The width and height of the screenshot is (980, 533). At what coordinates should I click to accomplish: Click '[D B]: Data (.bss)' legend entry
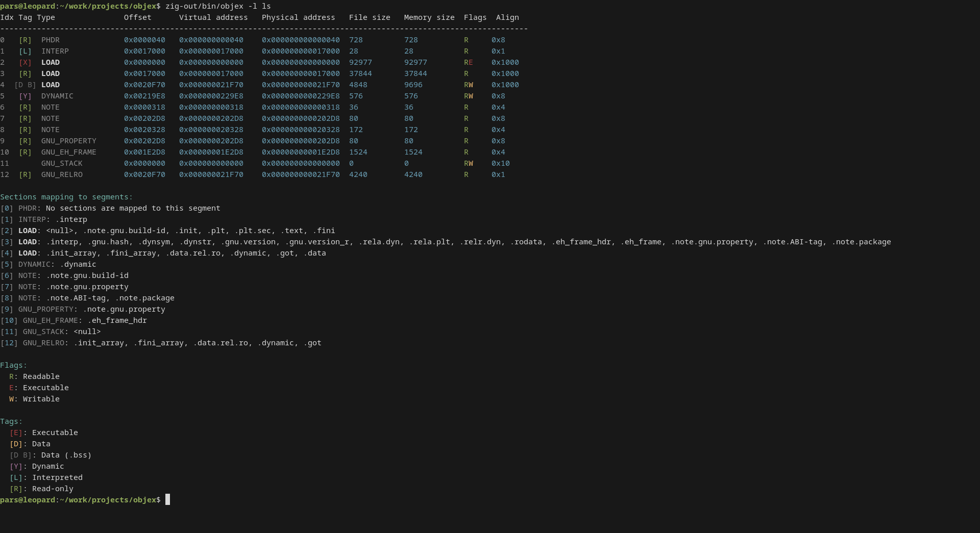(51, 455)
